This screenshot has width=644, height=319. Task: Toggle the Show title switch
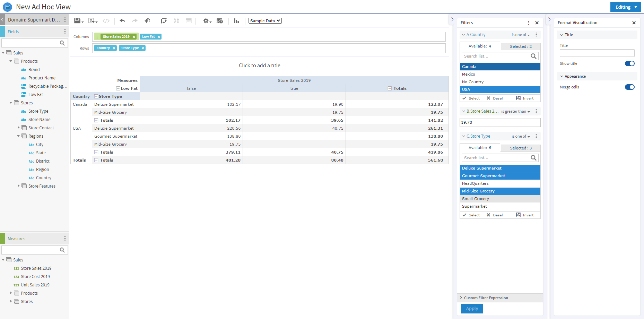[630, 63]
